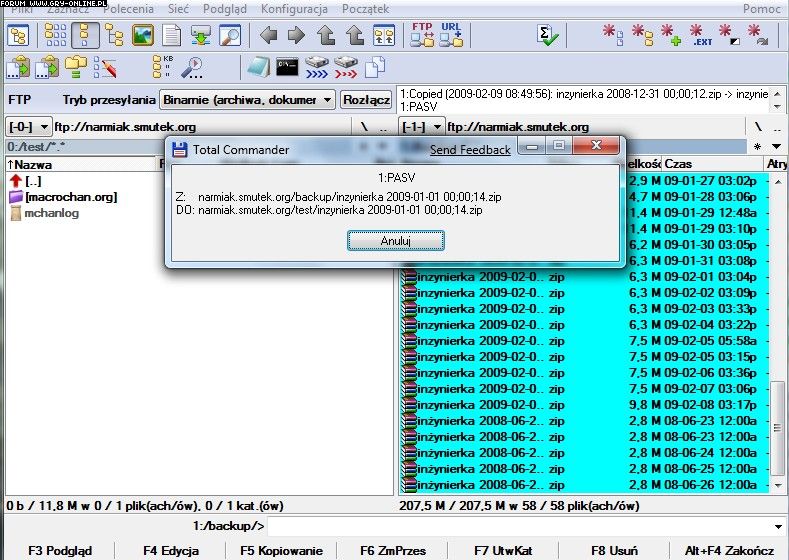Open the Pomoc menu
This screenshot has height=560, width=789.
pos(761,8)
